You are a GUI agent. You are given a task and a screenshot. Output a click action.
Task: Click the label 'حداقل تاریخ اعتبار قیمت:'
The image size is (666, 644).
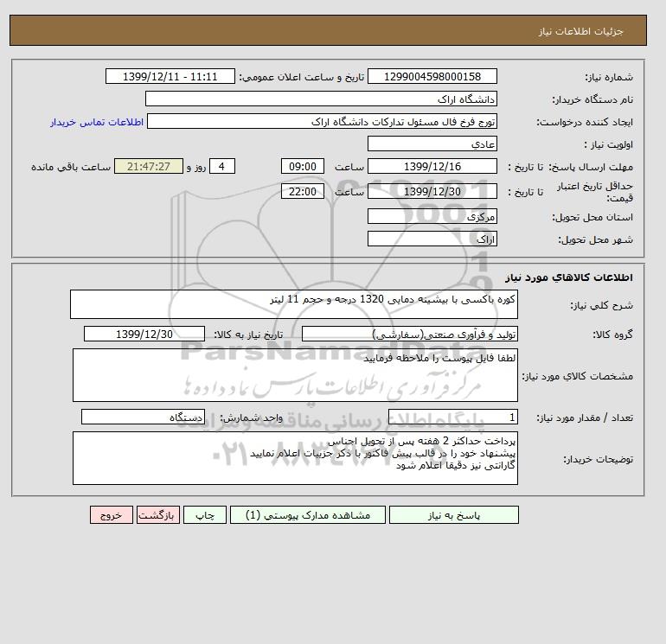pos(595,192)
